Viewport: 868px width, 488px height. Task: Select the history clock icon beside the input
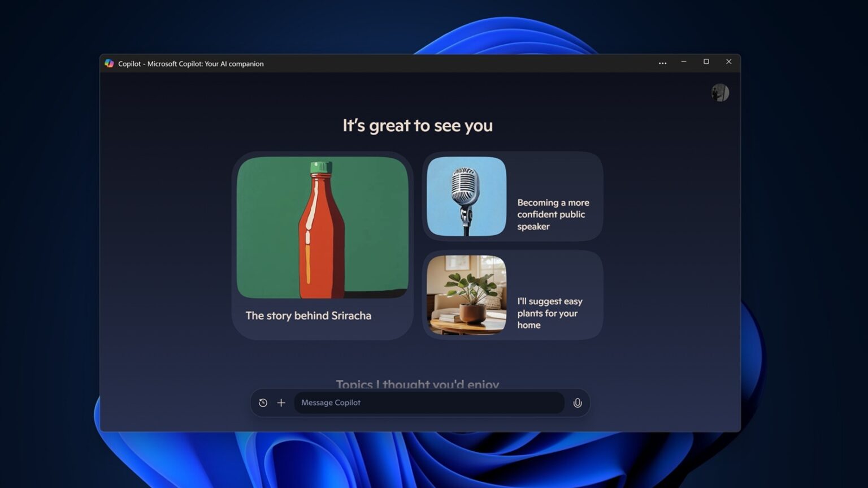tap(263, 403)
